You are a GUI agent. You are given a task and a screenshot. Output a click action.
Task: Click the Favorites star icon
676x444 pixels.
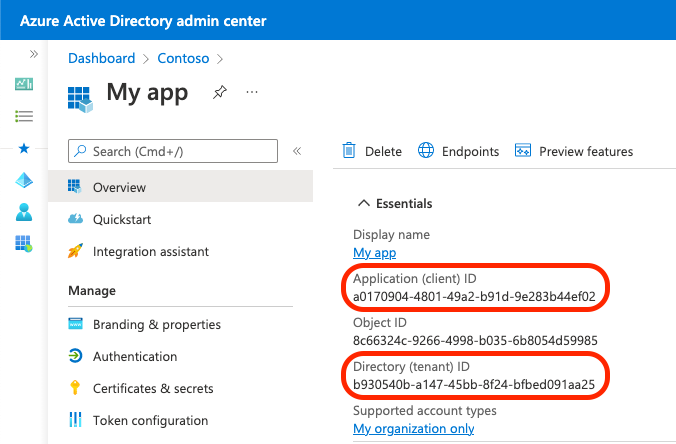click(x=24, y=148)
